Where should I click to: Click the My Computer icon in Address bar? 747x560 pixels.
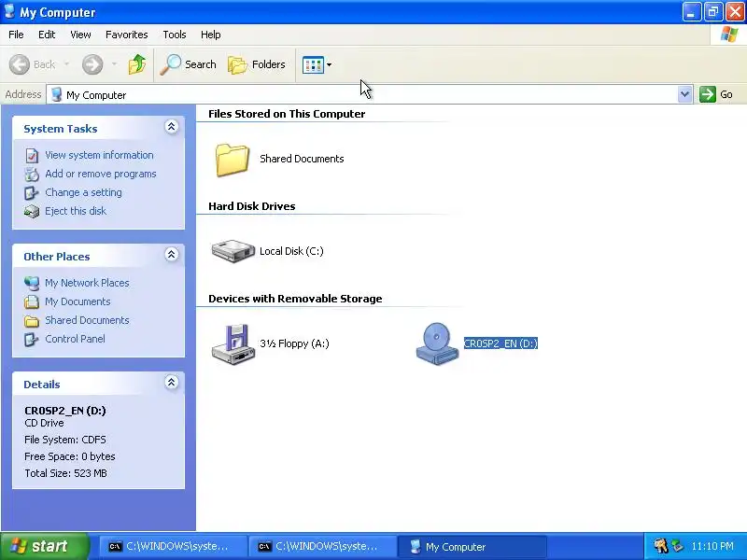(57, 94)
